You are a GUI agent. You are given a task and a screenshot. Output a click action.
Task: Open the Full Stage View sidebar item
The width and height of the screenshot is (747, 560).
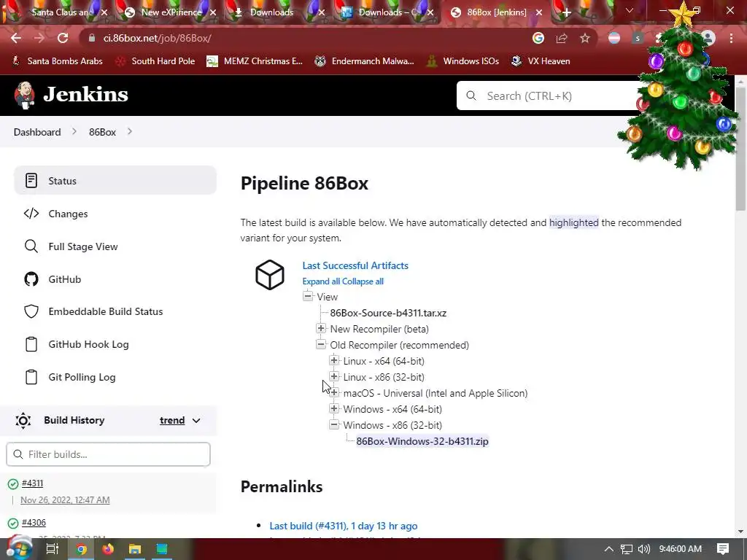[115, 246]
